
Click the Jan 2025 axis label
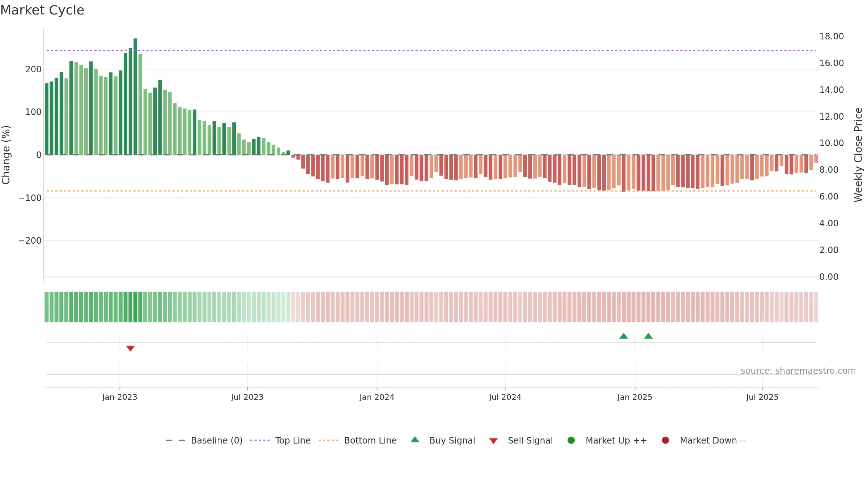(635, 397)
